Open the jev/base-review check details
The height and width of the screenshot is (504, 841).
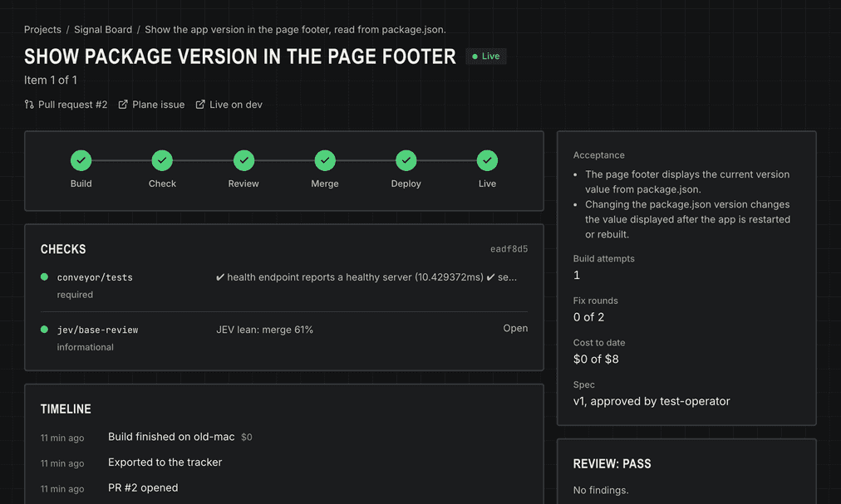tap(515, 328)
